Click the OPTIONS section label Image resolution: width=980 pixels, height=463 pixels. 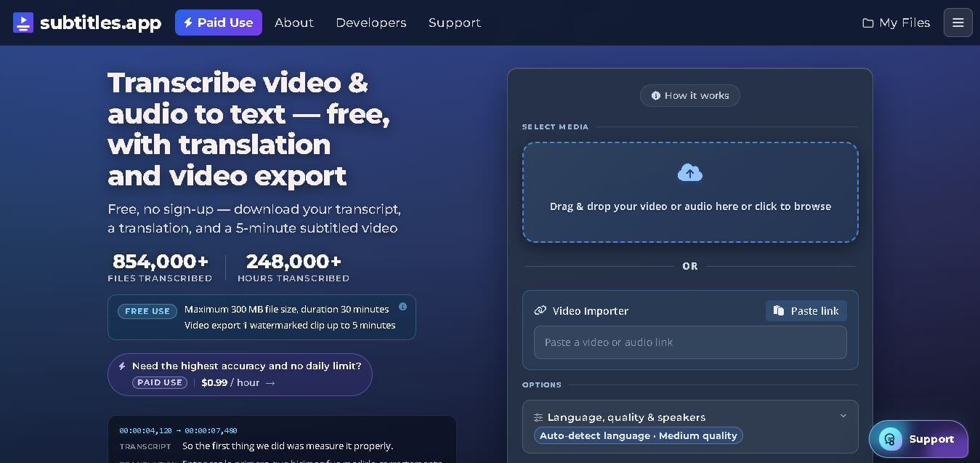(542, 385)
